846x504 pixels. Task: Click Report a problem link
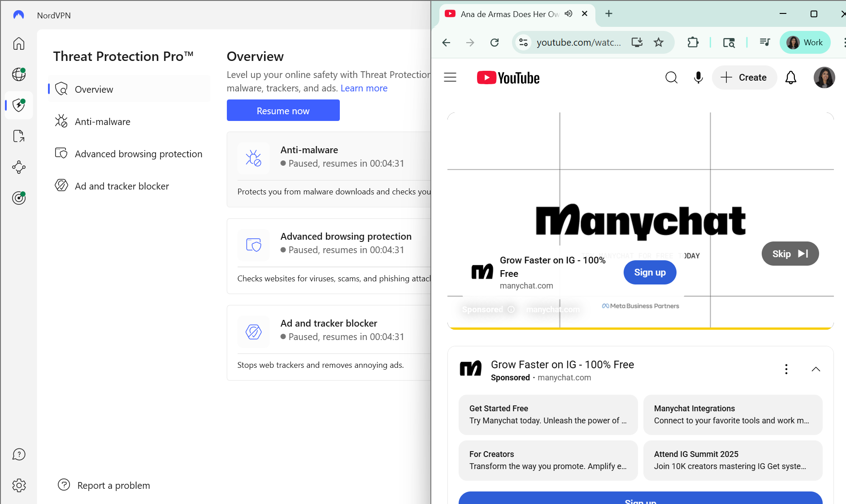coord(104,485)
